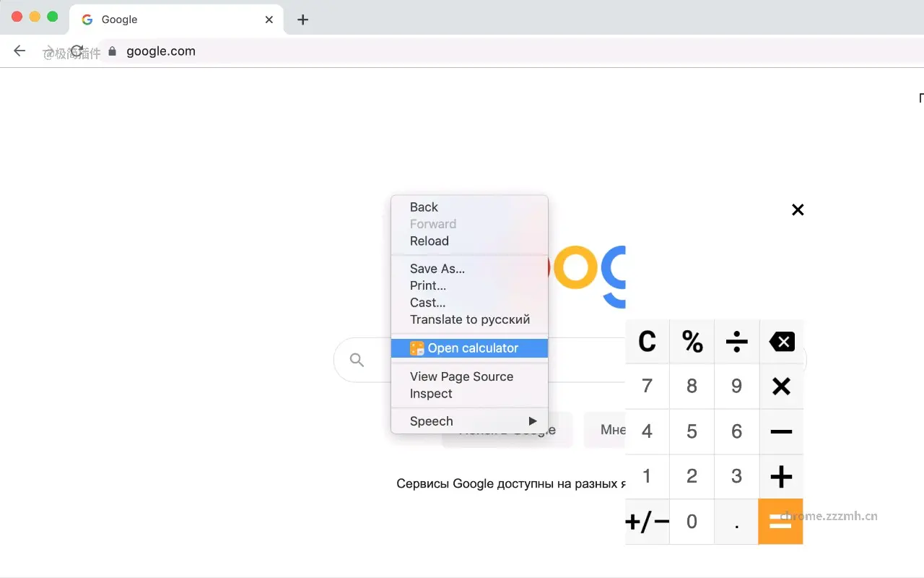Click the division key on the calculator

pos(736,341)
